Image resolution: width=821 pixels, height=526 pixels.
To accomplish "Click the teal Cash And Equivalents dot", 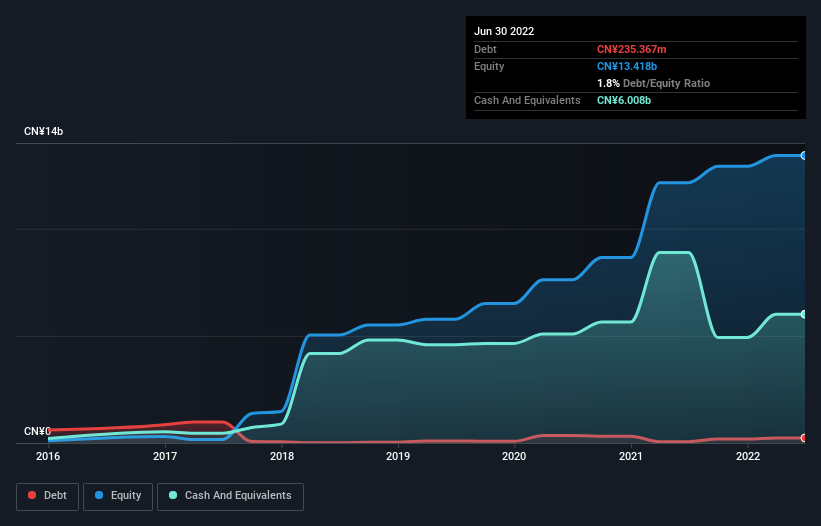I will (x=173, y=495).
